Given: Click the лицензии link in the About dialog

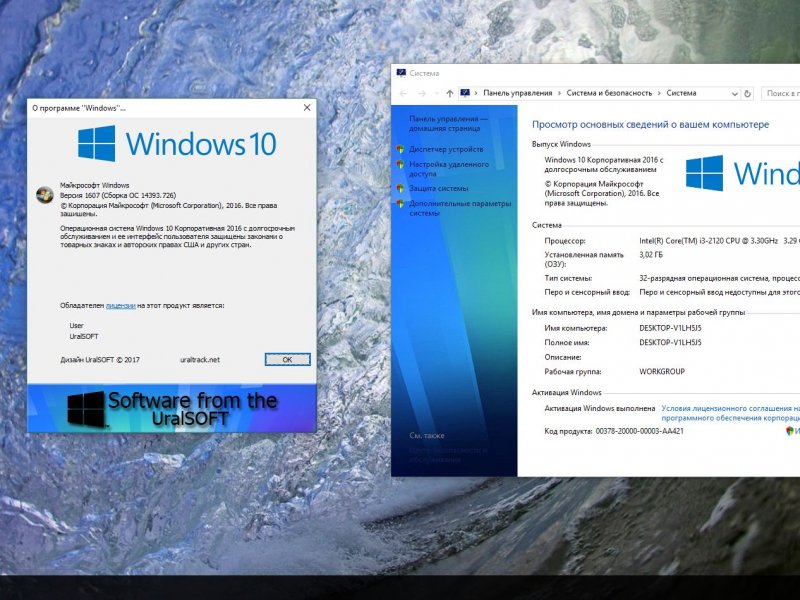Looking at the screenshot, I should point(120,306).
